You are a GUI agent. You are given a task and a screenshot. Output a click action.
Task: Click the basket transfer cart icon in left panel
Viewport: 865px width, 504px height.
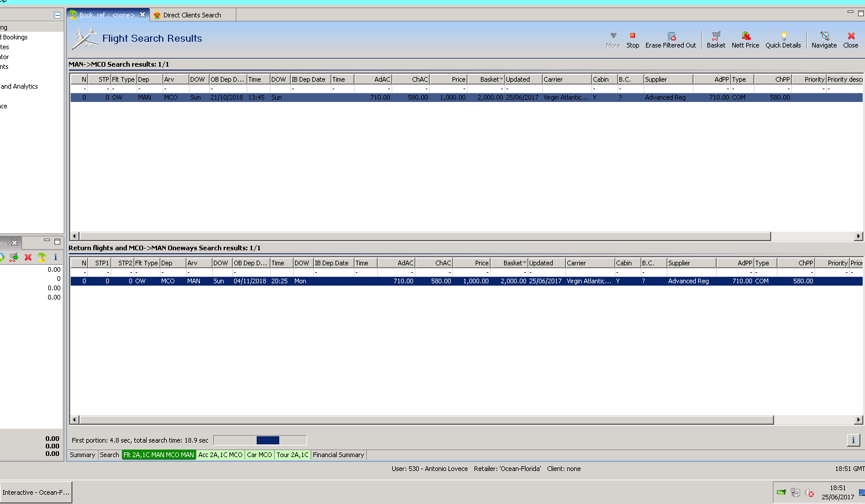[14, 257]
